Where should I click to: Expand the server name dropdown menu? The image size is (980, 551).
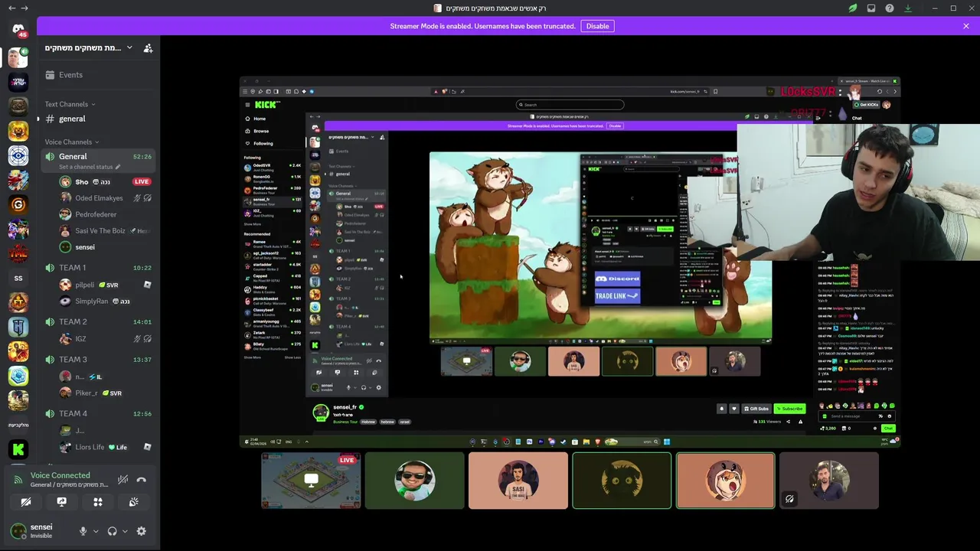click(x=129, y=47)
